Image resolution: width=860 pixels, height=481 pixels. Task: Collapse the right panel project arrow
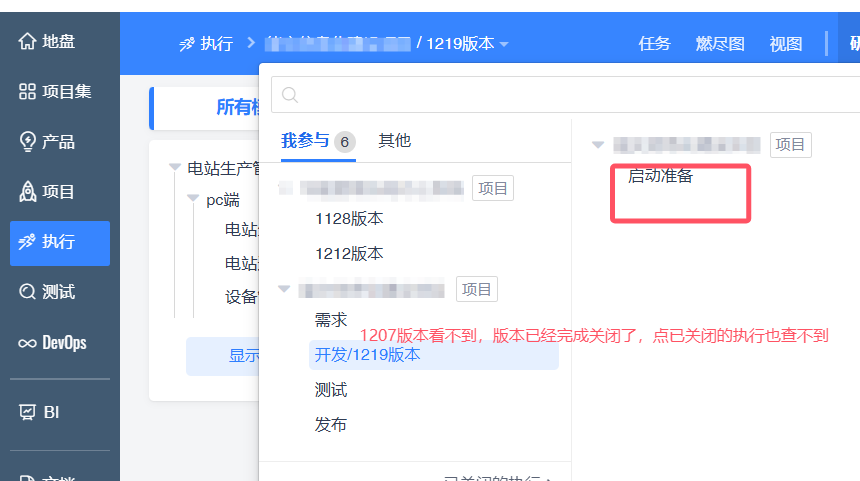tap(598, 144)
